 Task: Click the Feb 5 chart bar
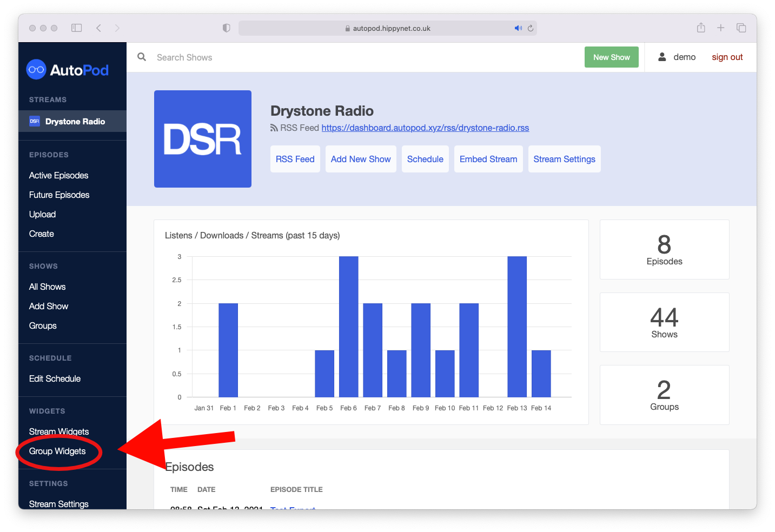pyautogui.click(x=324, y=374)
